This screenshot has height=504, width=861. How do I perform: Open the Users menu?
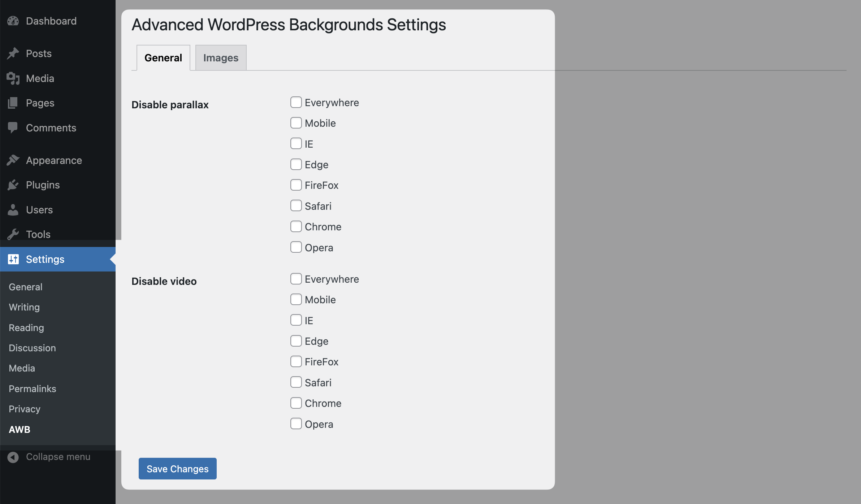click(39, 210)
